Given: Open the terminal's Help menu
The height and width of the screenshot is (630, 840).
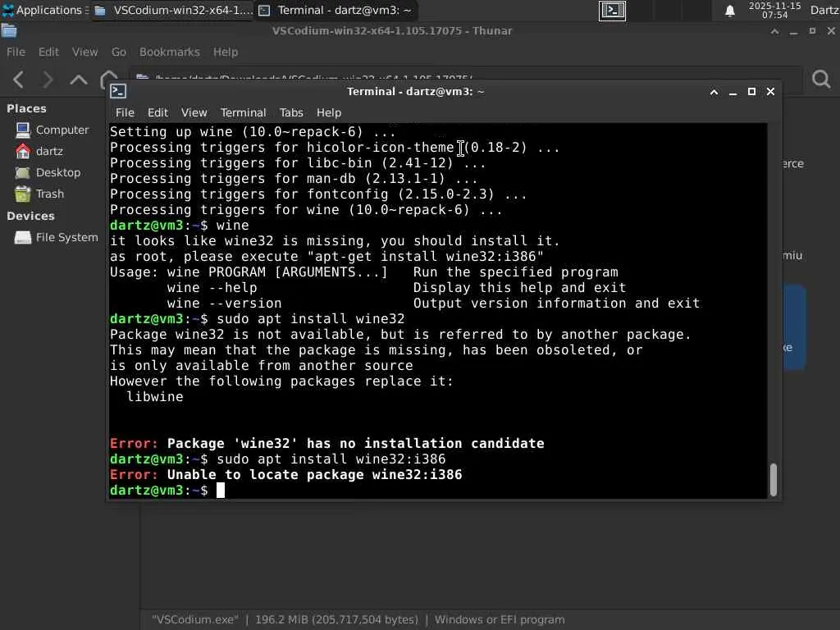Looking at the screenshot, I should pos(329,112).
